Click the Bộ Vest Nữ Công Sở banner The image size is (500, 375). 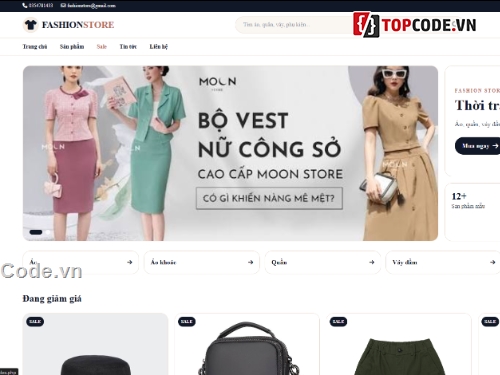click(x=230, y=153)
